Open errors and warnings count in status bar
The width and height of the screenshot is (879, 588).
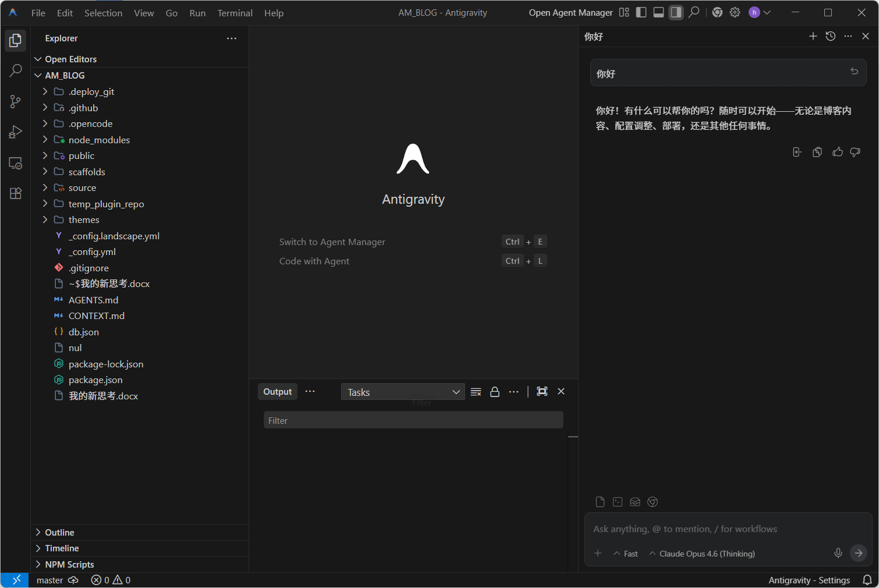pos(111,580)
